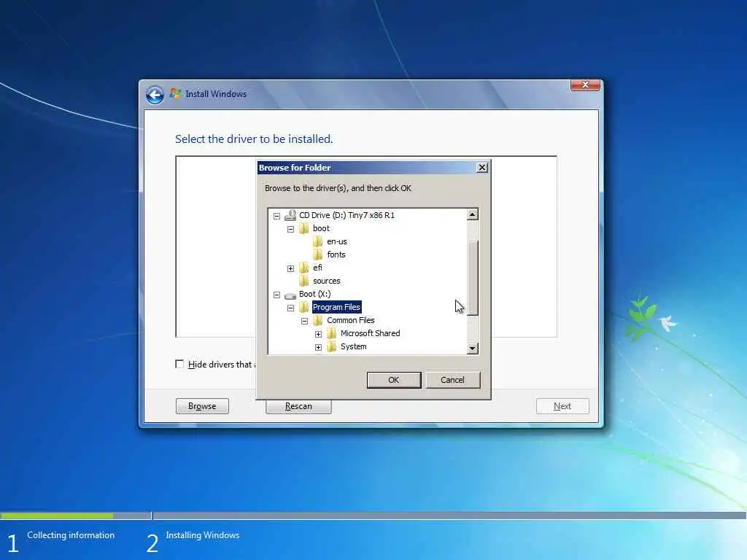
Task: Click the Rescan button
Action: (298, 407)
